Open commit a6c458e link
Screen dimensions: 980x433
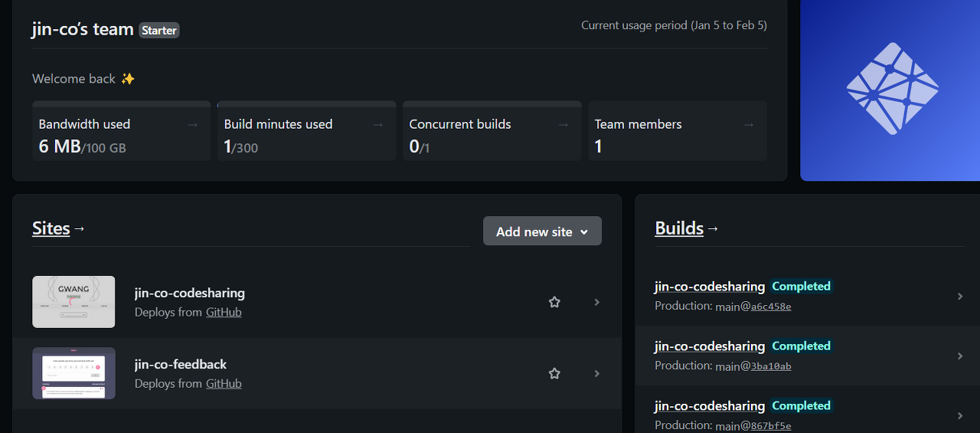(x=771, y=306)
